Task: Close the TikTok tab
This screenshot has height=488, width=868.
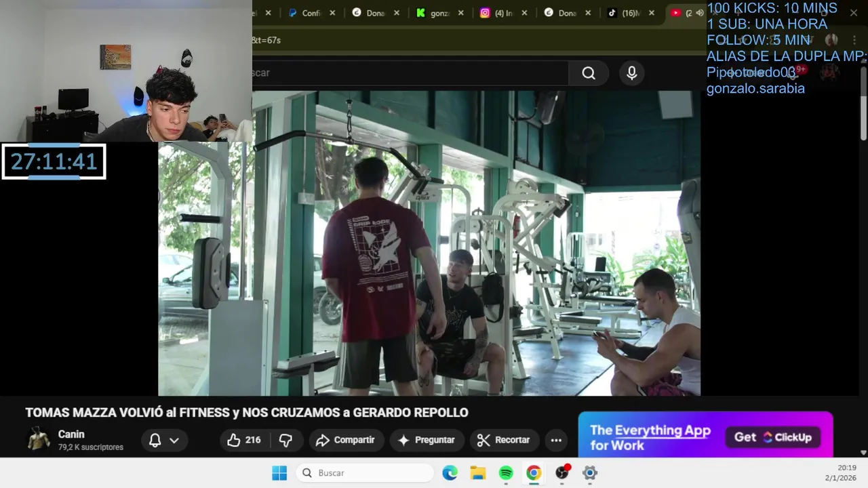Action: 652,13
